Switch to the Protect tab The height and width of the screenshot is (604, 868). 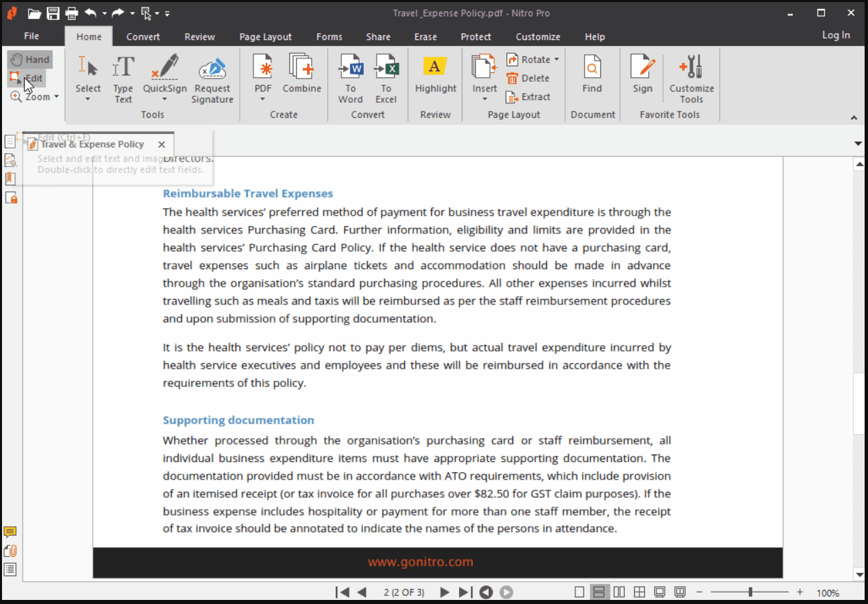(476, 37)
